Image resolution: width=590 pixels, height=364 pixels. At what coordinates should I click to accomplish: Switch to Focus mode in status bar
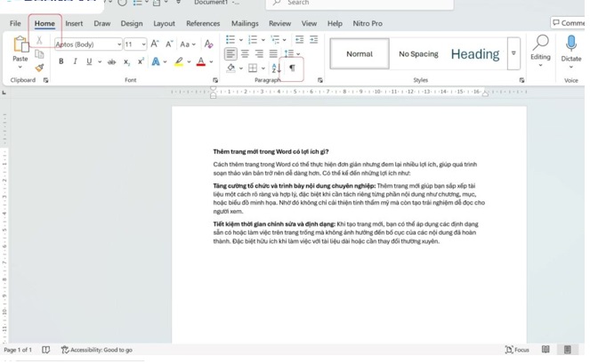point(517,350)
